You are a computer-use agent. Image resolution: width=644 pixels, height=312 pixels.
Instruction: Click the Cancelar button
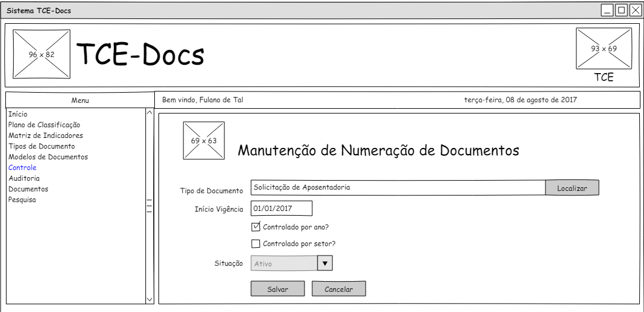338,289
